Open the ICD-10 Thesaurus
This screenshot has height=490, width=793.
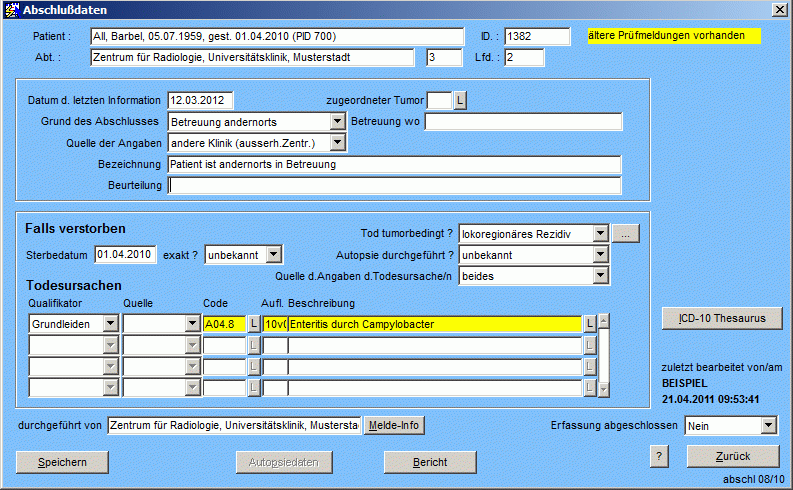tap(722, 318)
